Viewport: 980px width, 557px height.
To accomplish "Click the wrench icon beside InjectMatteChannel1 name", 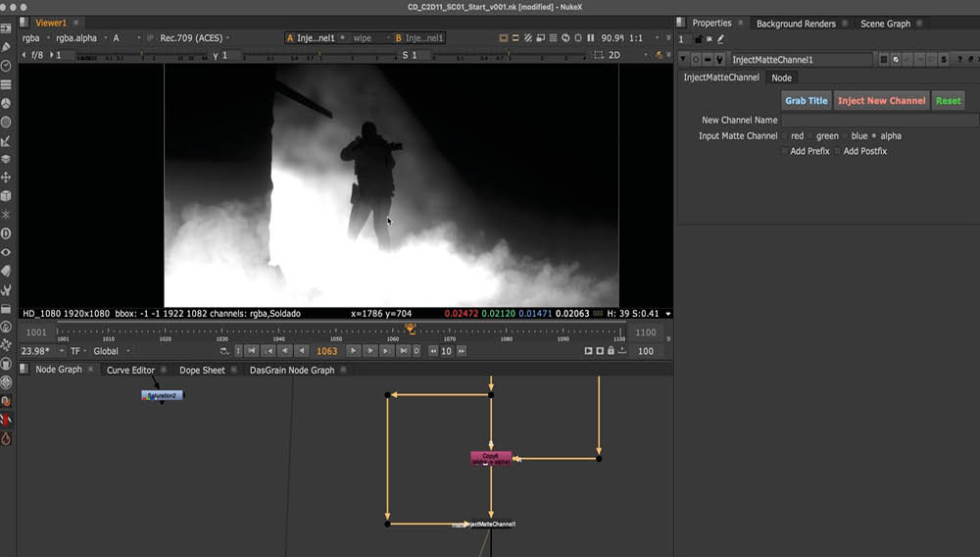I will coord(720,60).
